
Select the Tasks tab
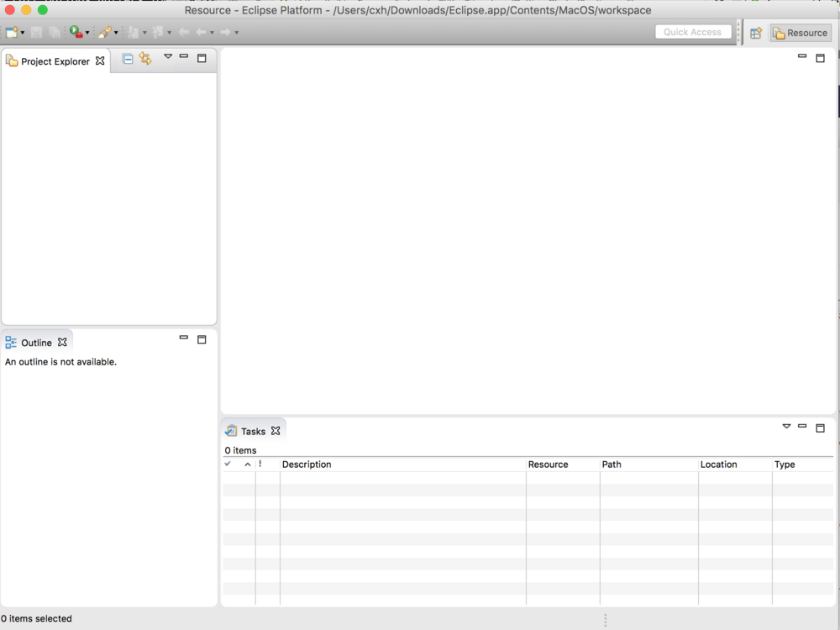252,430
